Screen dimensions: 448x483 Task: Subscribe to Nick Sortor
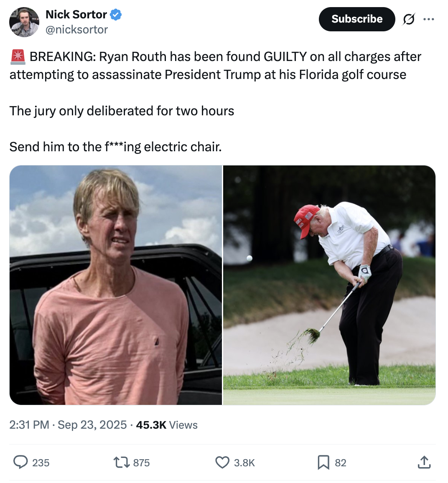(x=357, y=19)
